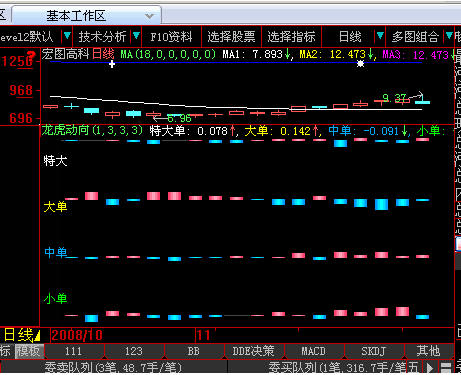Click the red question mark help icon
The image size is (461, 375).
pos(31,56)
